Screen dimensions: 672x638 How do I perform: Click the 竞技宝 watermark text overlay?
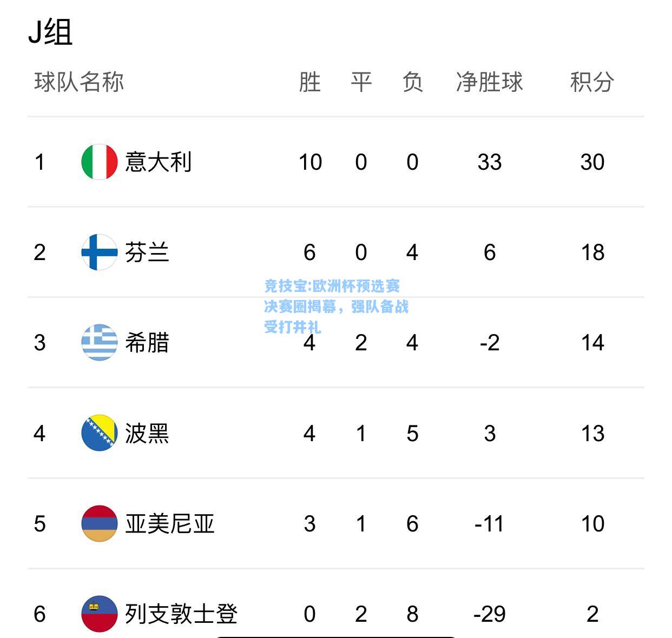point(337,306)
